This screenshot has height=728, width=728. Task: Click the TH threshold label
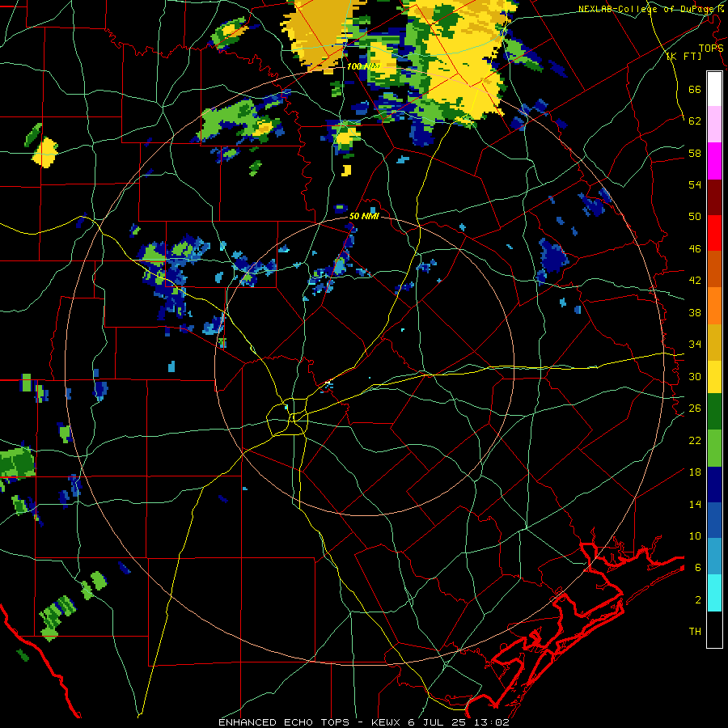[x=695, y=632]
